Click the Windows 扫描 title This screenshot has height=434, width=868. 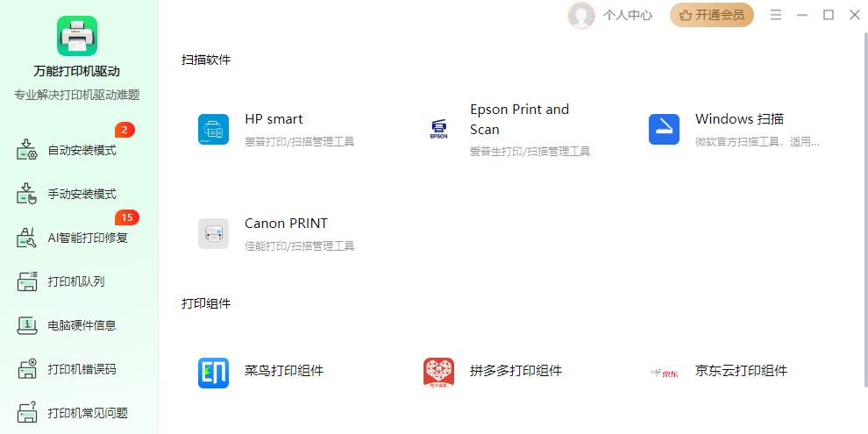coord(739,119)
